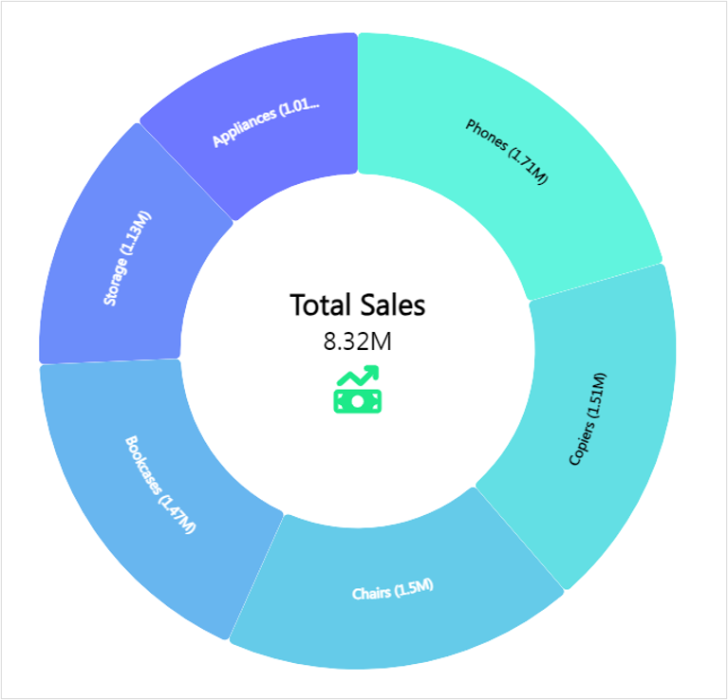The height and width of the screenshot is (700, 728).
Task: Click the upward arrow above the banknote
Action: 362,376
